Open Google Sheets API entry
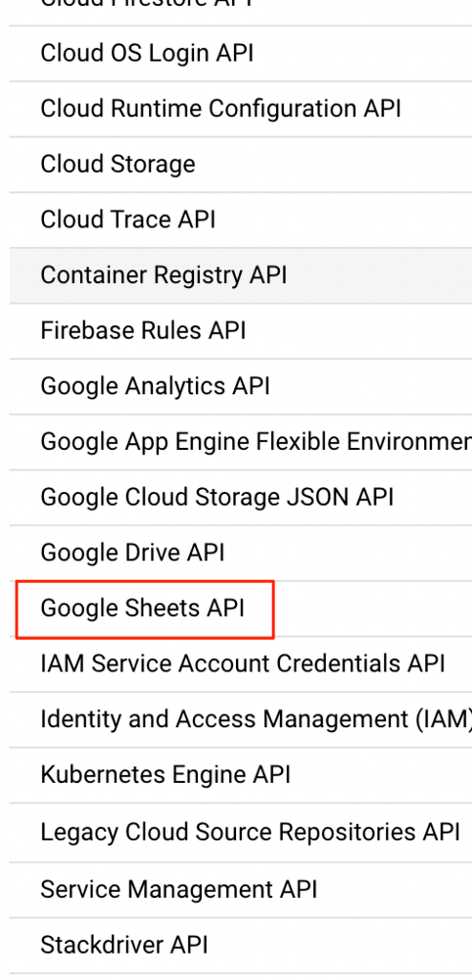472x980 pixels. coord(142,609)
